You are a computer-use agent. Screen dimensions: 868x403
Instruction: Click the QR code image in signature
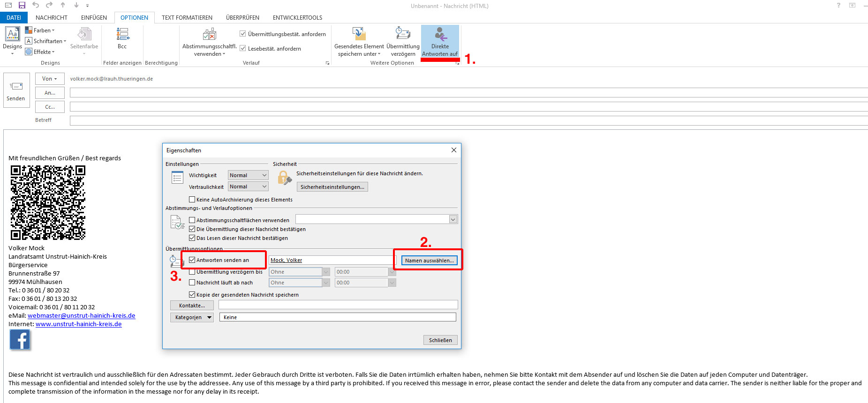point(48,202)
